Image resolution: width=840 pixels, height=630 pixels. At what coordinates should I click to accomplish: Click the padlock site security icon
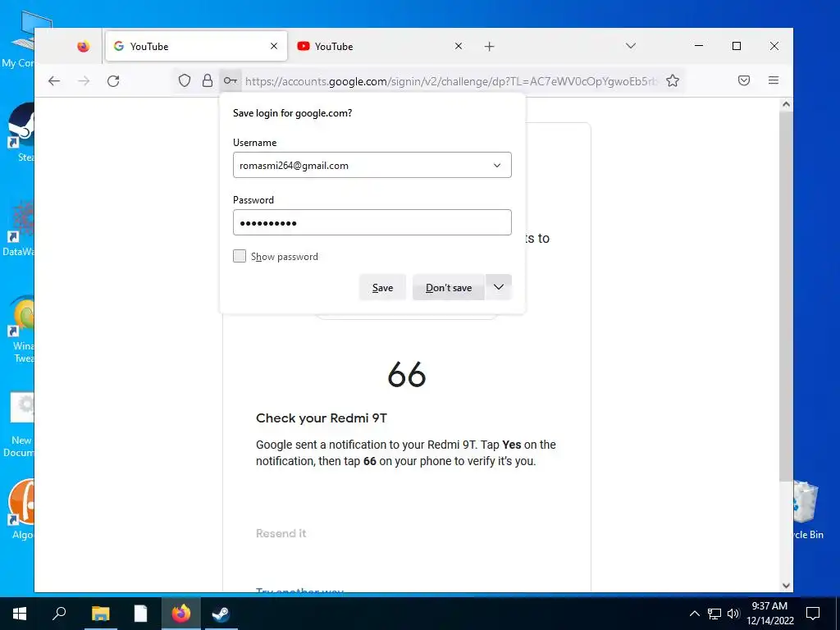click(208, 81)
